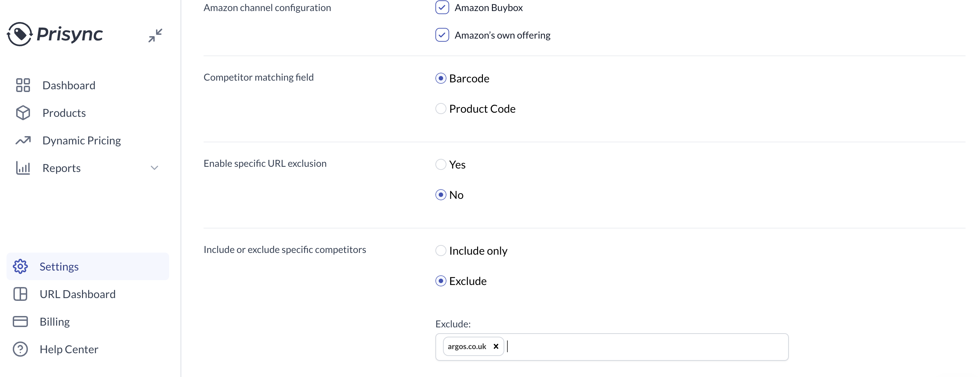This screenshot has width=980, height=377.
Task: Toggle Amazon's own offering checkbox
Action: point(442,35)
